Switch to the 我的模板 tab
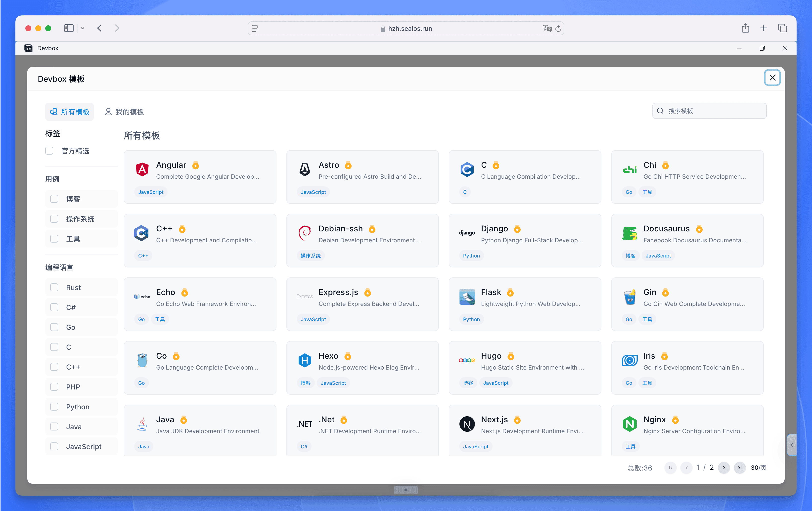This screenshot has width=812, height=511. (x=124, y=112)
